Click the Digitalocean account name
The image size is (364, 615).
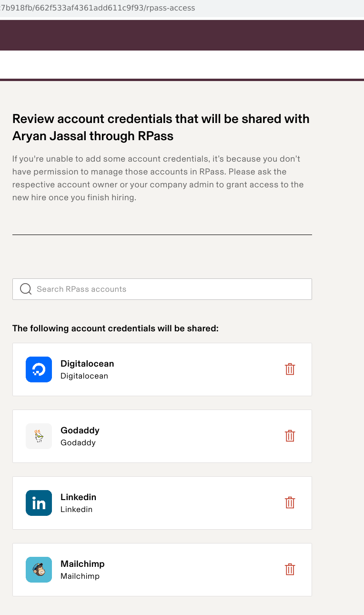[87, 364]
